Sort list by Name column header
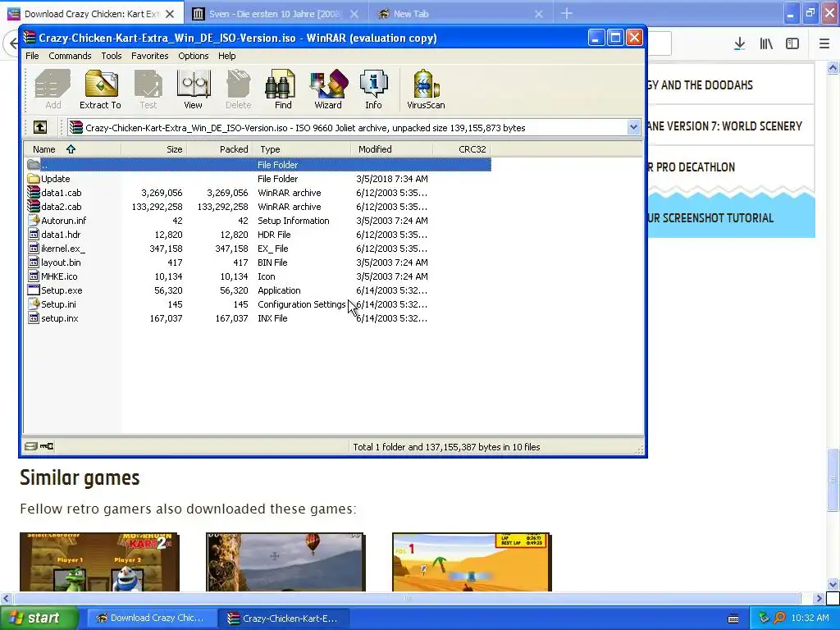The width and height of the screenshot is (840, 630). [72, 149]
